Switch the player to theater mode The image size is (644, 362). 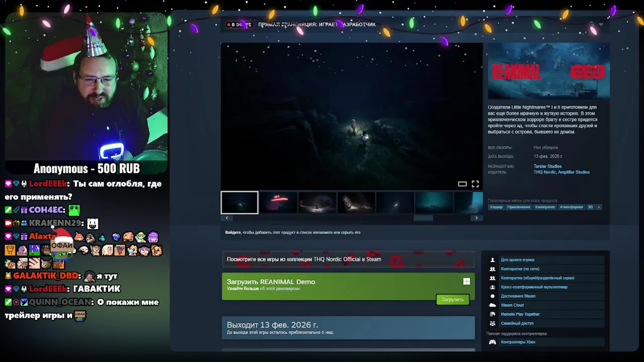tap(462, 184)
